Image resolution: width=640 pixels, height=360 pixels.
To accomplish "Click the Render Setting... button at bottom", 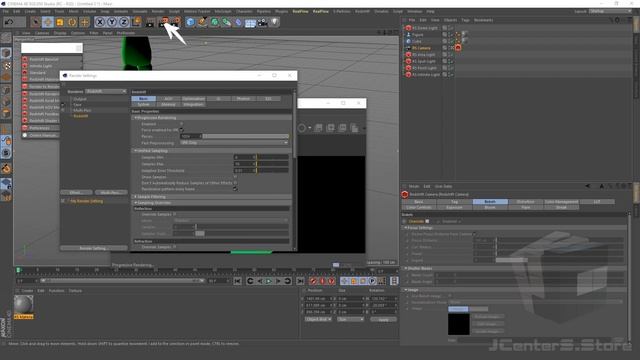I will point(94,248).
